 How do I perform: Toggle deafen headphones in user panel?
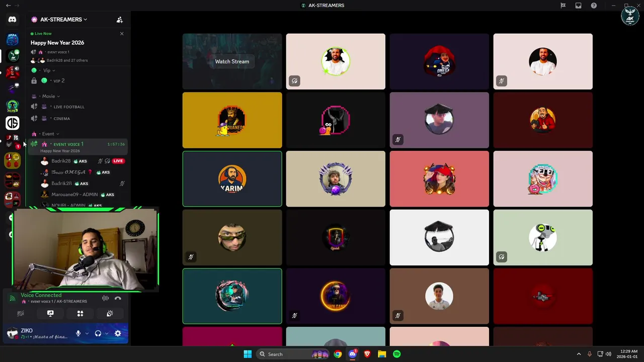point(98,333)
